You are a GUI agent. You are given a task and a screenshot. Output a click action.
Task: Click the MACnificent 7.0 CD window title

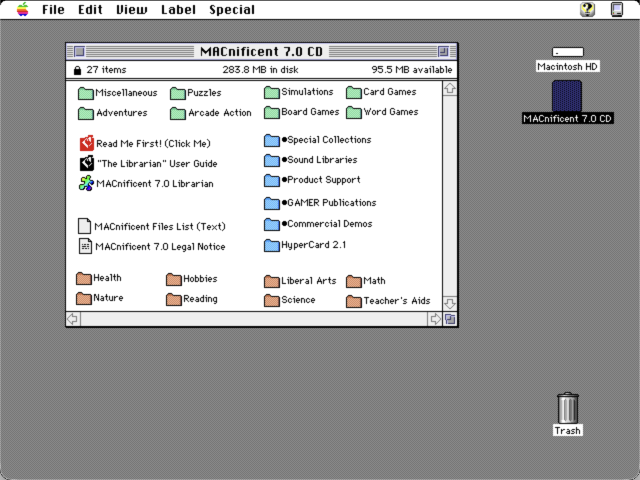click(x=261, y=51)
